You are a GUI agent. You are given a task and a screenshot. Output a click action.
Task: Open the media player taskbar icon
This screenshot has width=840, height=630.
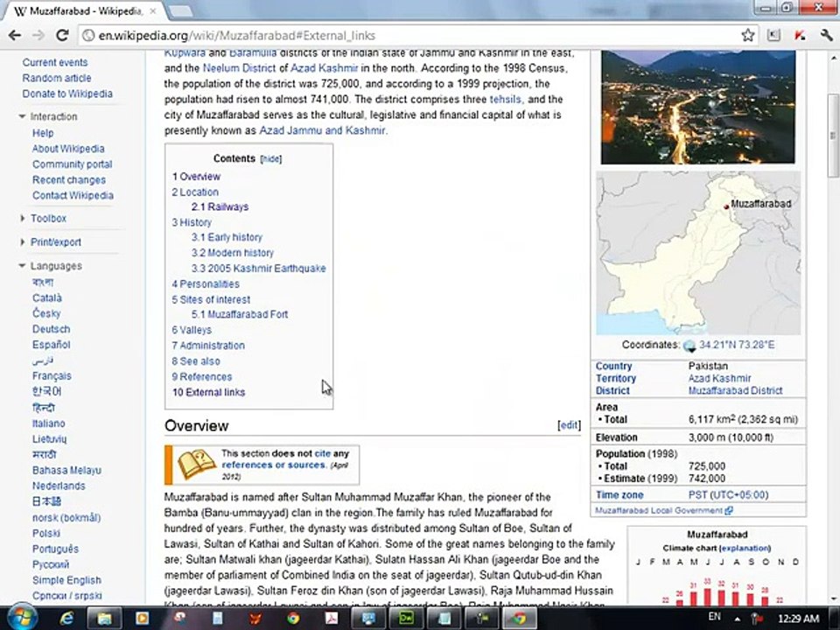(142, 619)
